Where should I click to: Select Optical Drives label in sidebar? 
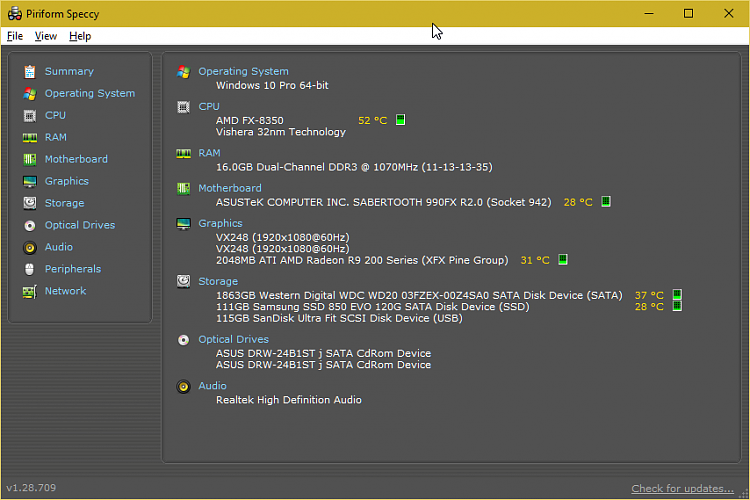click(x=80, y=225)
